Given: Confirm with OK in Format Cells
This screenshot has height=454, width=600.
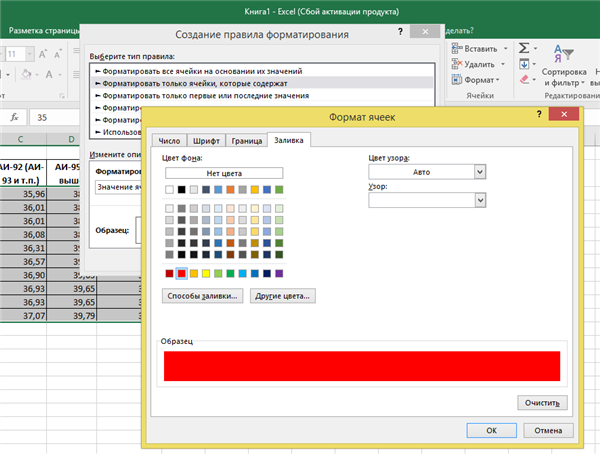Looking at the screenshot, I should (x=492, y=430).
